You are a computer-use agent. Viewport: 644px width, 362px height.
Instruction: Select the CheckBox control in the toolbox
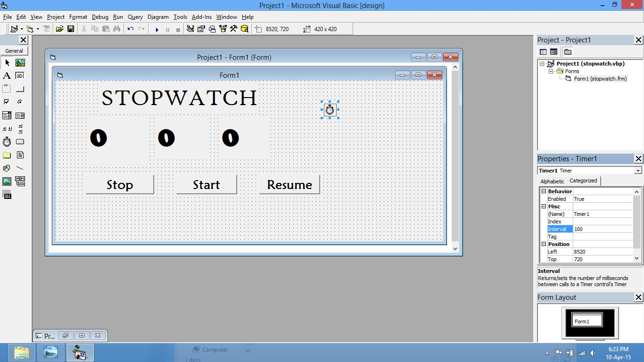click(x=7, y=102)
